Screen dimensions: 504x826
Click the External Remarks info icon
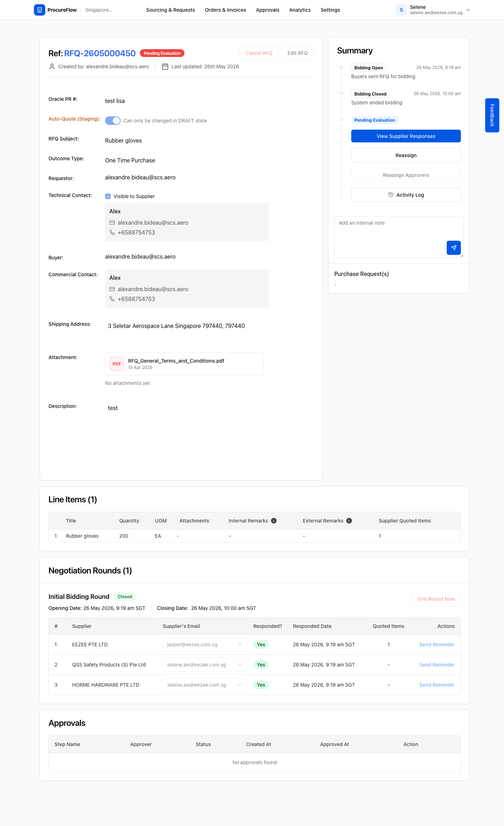coord(349,521)
